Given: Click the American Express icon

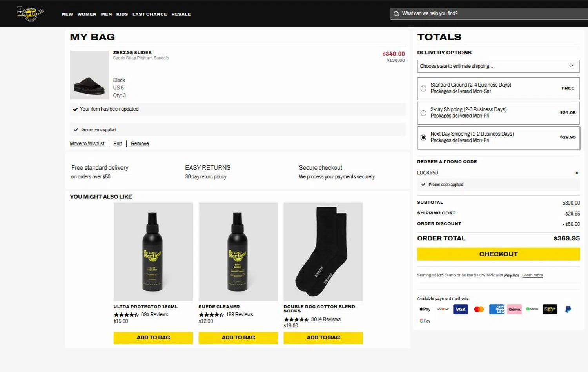Looking at the screenshot, I should [497, 309].
